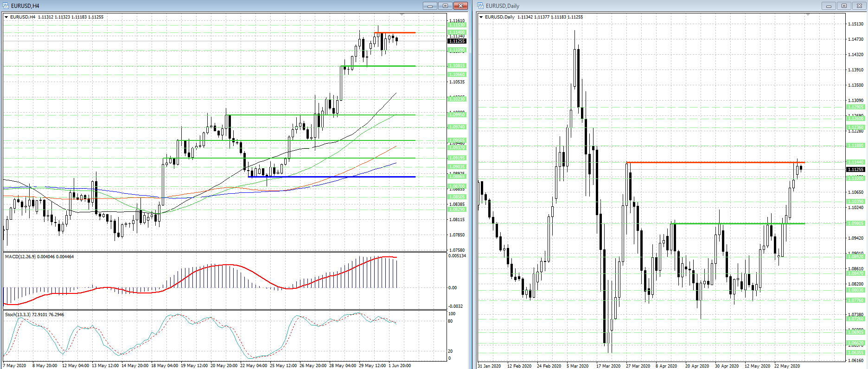
Task: Click the 22 May 04:00 time label
Action: pyautogui.click(x=254, y=366)
